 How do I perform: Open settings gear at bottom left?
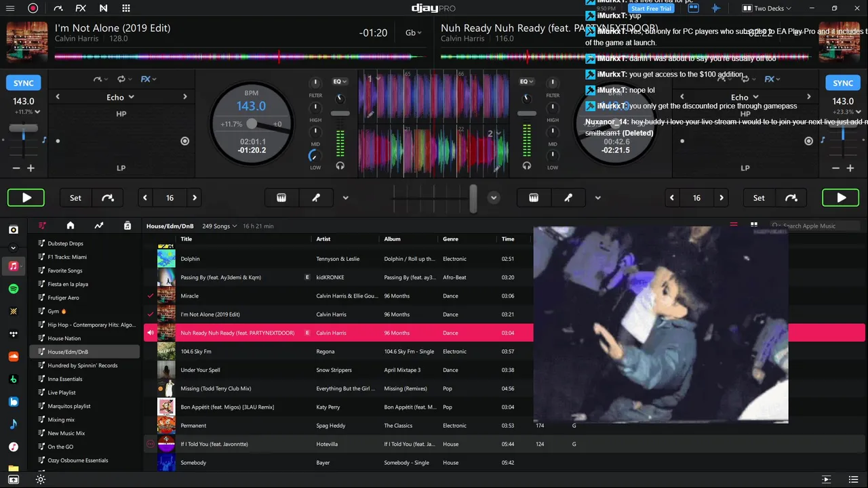(x=41, y=479)
